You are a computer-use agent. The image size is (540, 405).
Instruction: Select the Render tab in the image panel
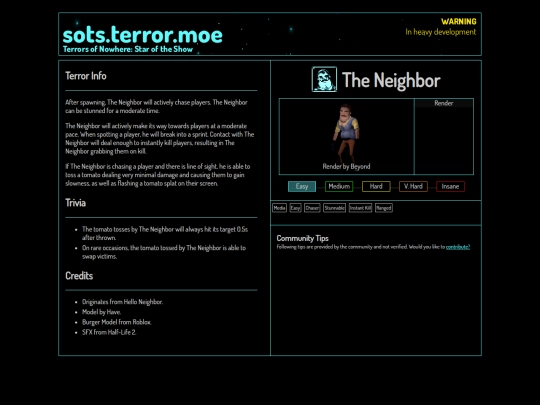pyautogui.click(x=444, y=103)
